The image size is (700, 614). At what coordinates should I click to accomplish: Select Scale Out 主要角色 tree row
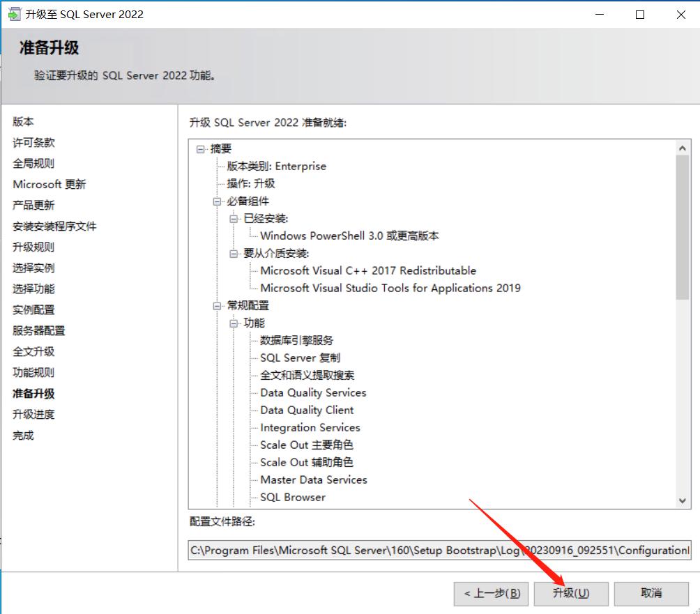(x=307, y=445)
